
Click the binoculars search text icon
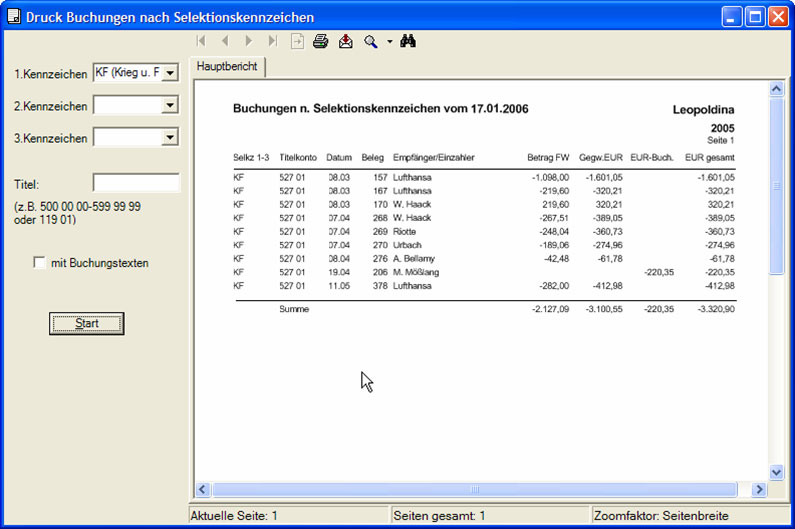click(x=407, y=41)
